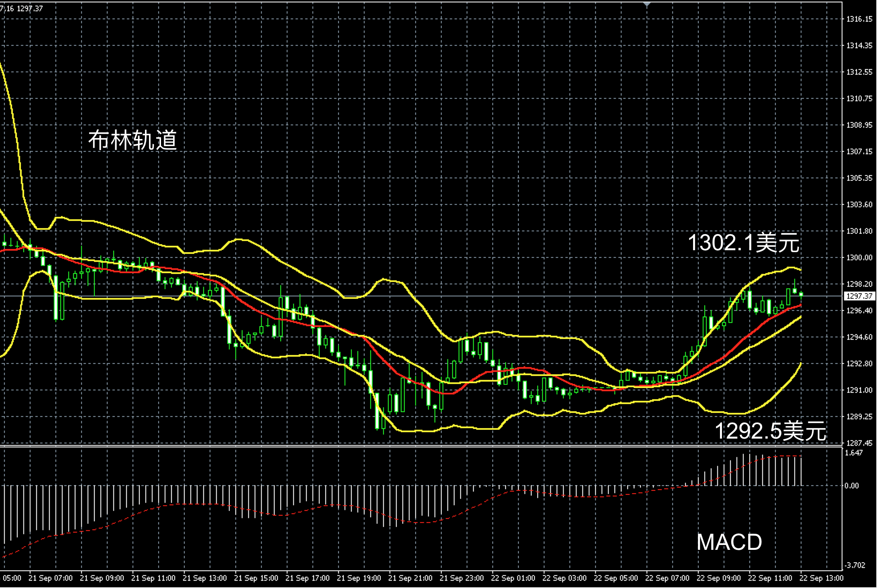The width and height of the screenshot is (877, 588).
Task: Click the MACD 1.647 scale value
Action: click(854, 453)
